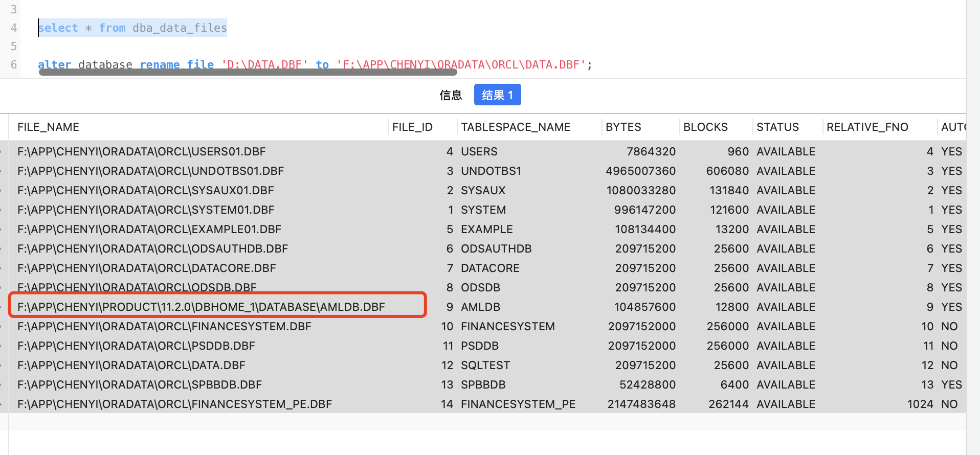The width and height of the screenshot is (980, 455).
Task: Select the FINANCESYSTEM_PE tablespace name cell
Action: 518,404
